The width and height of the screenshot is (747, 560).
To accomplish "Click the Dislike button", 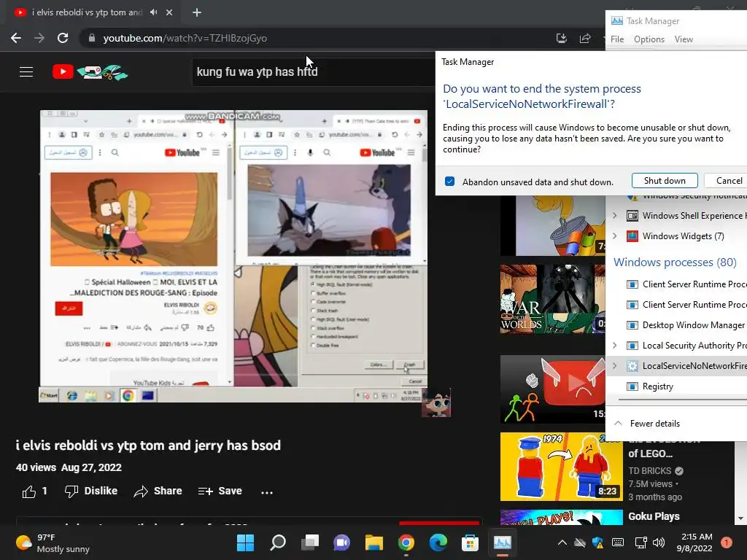I will [x=91, y=491].
